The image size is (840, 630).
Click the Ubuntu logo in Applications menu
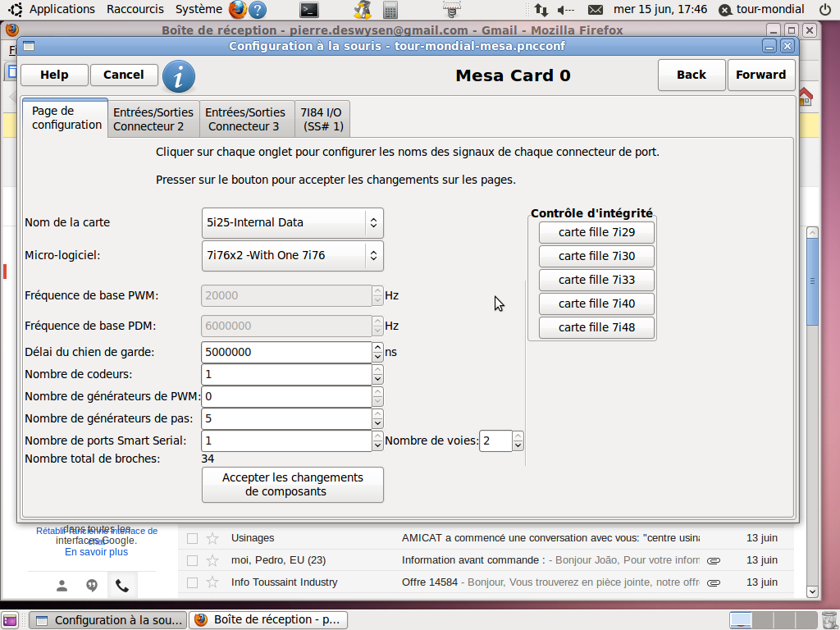click(16, 9)
